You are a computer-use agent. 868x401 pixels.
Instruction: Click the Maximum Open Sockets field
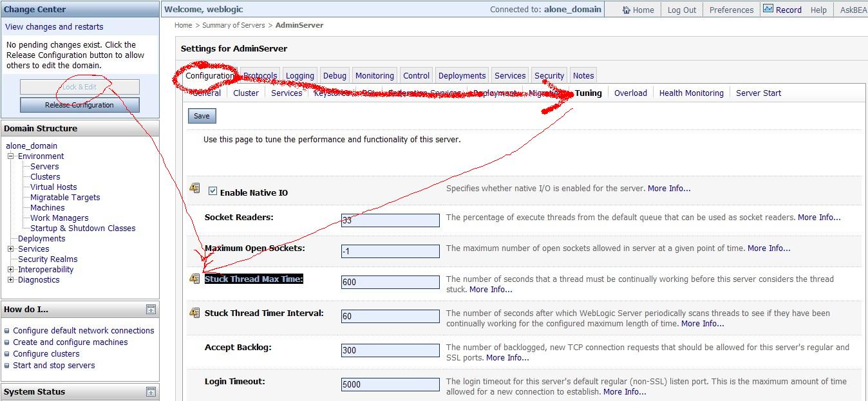tap(390, 251)
